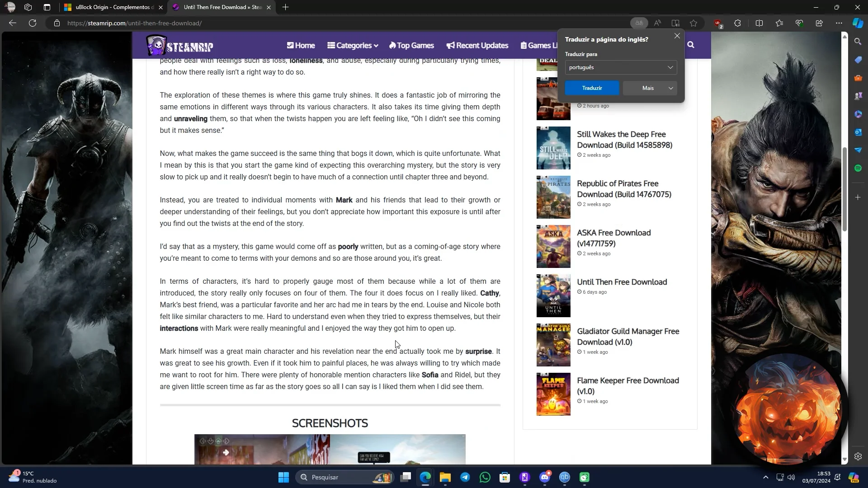Close the translate popup

(x=677, y=36)
